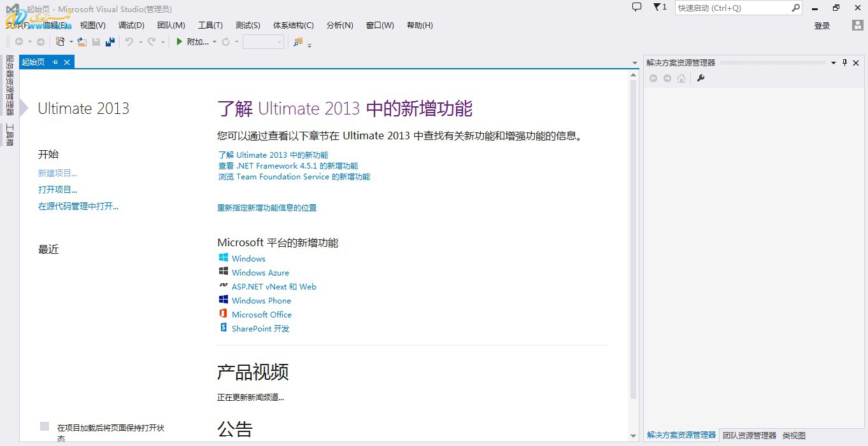Image resolution: width=868 pixels, height=446 pixels.
Task: Open the Undo history dropdown arrow
Action: tap(140, 43)
